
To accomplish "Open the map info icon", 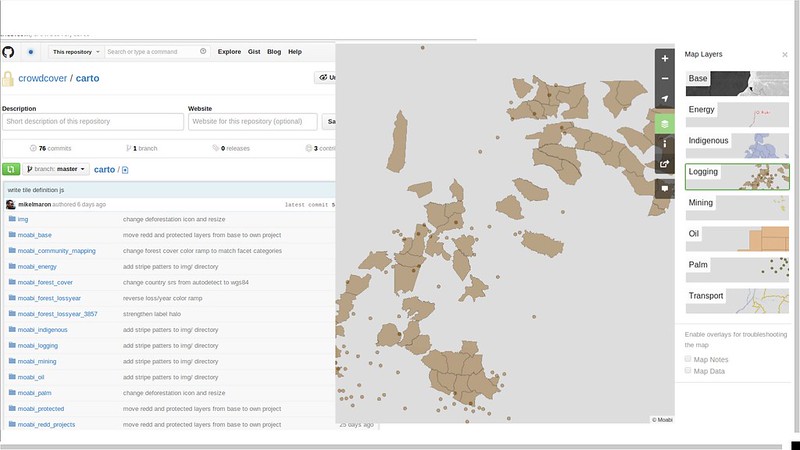I will (x=664, y=144).
